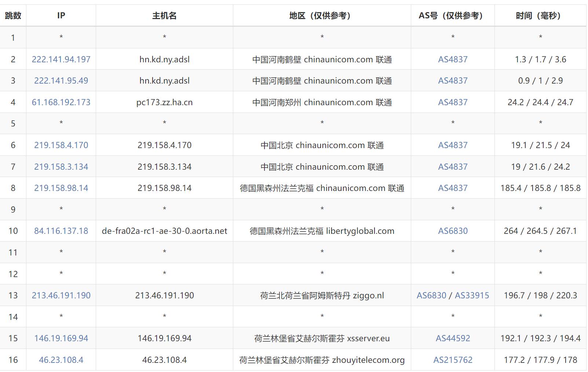Screen dimensions: 588x372
Task: Open AS6830 link in hop 13 row
Action: click(x=431, y=295)
